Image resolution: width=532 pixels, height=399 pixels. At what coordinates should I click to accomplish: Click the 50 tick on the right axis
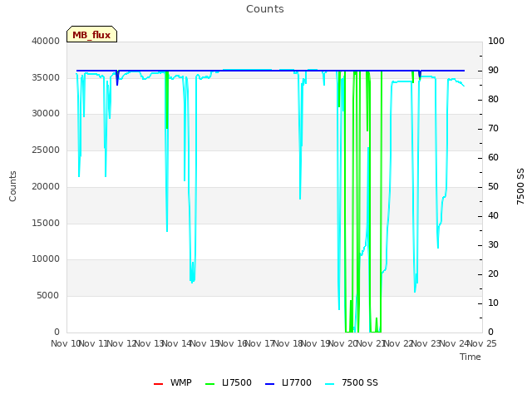(493, 187)
